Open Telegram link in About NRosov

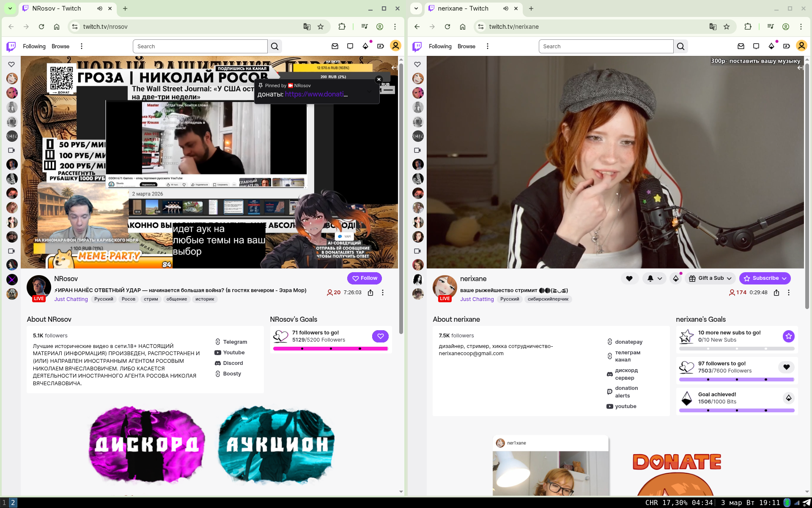235,342
